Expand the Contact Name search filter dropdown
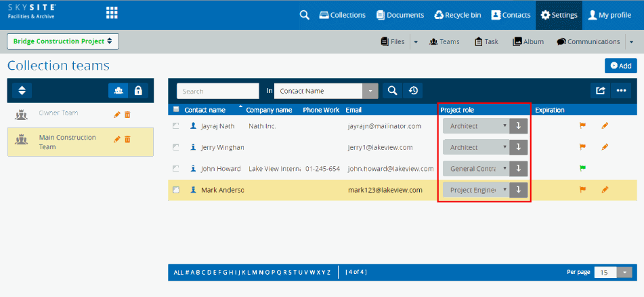644x297 pixels. click(x=370, y=91)
